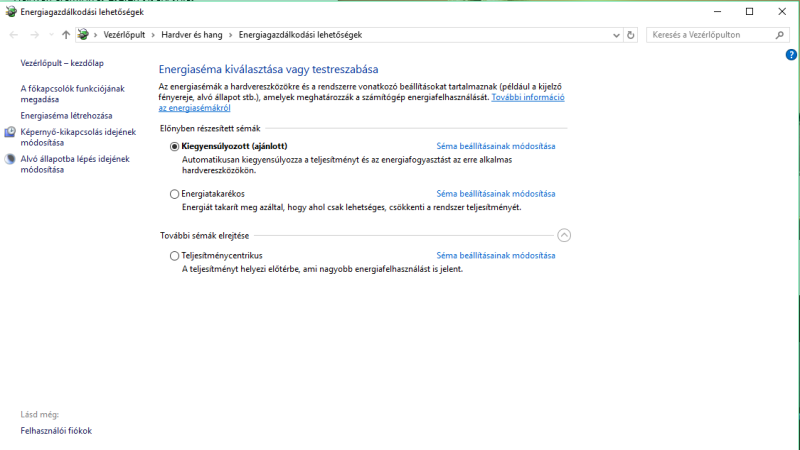Expand chevron after Hardver és hang
Viewport: 800px width, 450px height.
tap(231, 35)
